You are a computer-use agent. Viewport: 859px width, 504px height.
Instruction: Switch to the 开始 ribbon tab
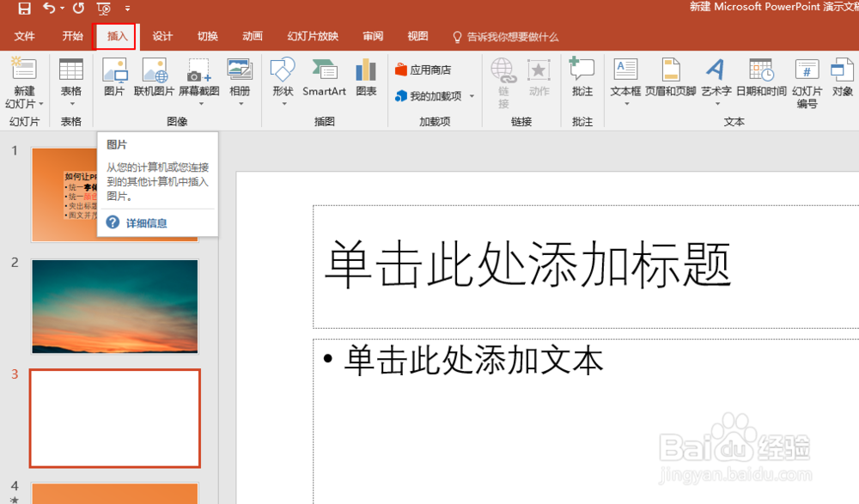pyautogui.click(x=72, y=36)
